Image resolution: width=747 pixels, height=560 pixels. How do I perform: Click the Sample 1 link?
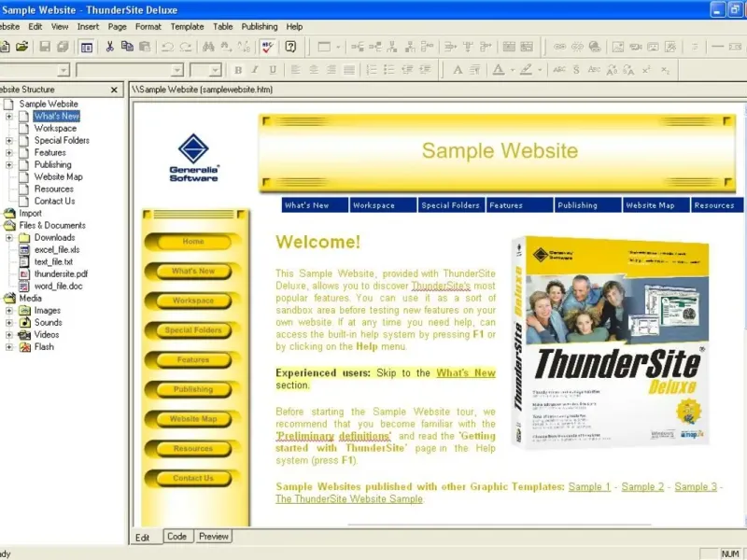(x=589, y=486)
